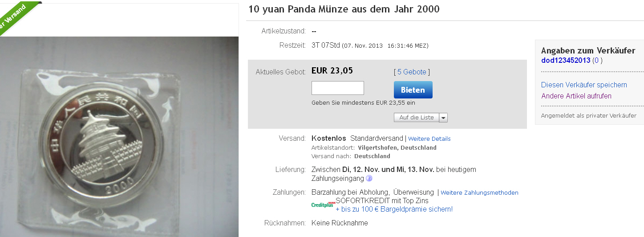Click Weitere Details shipping link
This screenshot has height=237, width=644.
(429, 139)
